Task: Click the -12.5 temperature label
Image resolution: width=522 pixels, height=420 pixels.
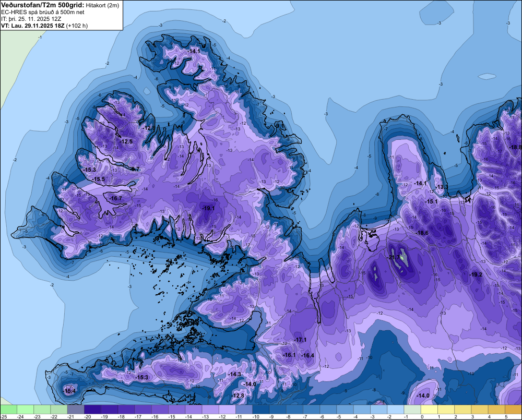Action: pyautogui.click(x=126, y=141)
